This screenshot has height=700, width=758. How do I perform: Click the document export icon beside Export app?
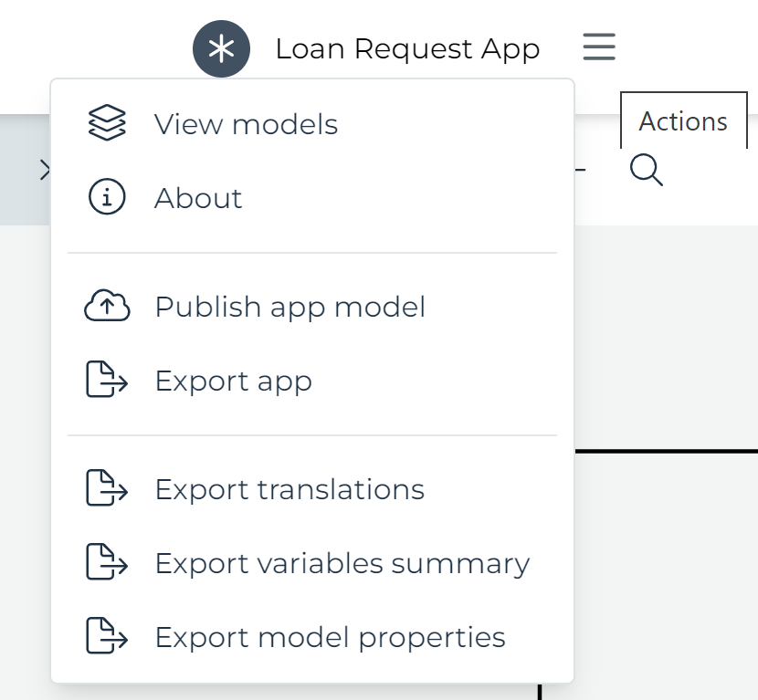click(107, 381)
